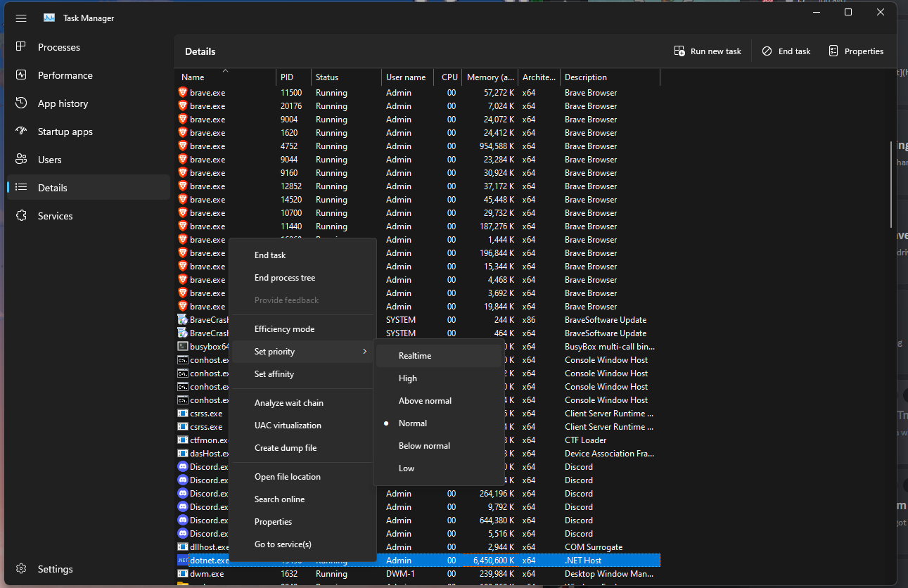Open the hamburger navigation menu
Screen dimensions: 908x588
click(x=21, y=18)
